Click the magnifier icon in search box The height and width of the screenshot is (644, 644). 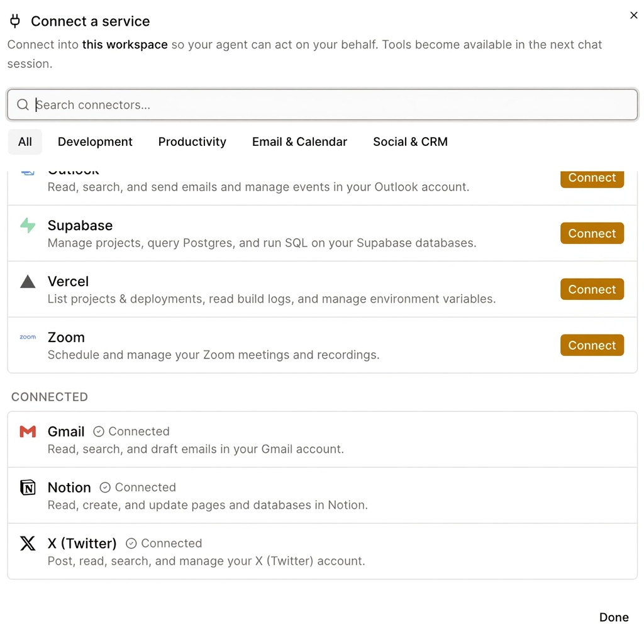coord(23,105)
